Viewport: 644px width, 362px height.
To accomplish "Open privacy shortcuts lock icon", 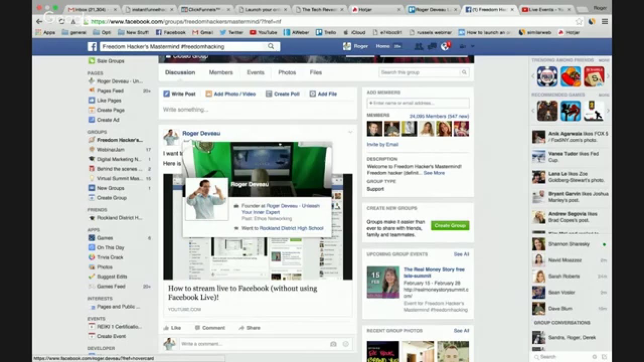I will pos(462,46).
